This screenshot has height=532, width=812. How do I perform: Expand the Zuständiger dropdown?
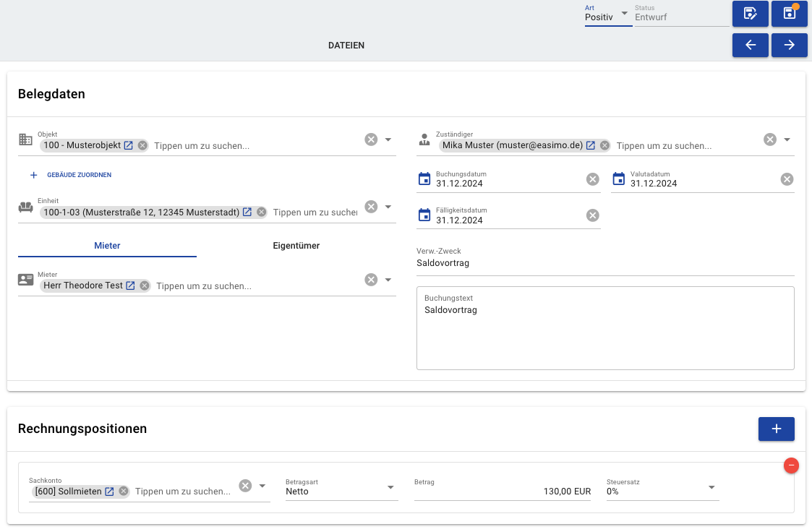point(787,140)
